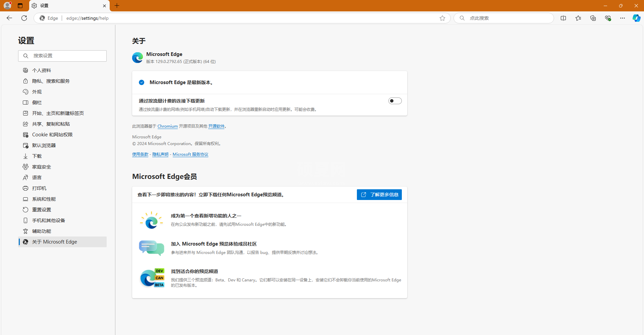Open 手机和其他设备 section
The width and height of the screenshot is (644, 335).
click(x=62, y=220)
